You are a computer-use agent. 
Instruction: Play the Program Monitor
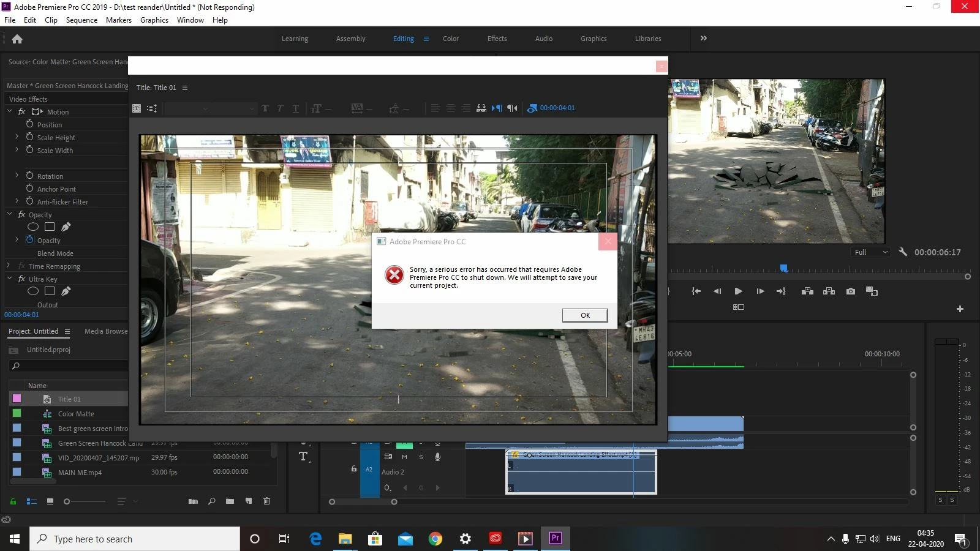point(738,291)
